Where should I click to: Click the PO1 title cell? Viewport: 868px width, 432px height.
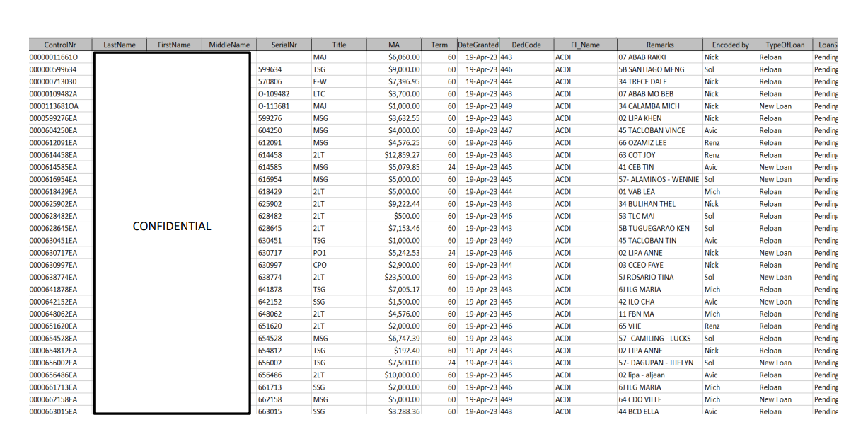[339, 253]
